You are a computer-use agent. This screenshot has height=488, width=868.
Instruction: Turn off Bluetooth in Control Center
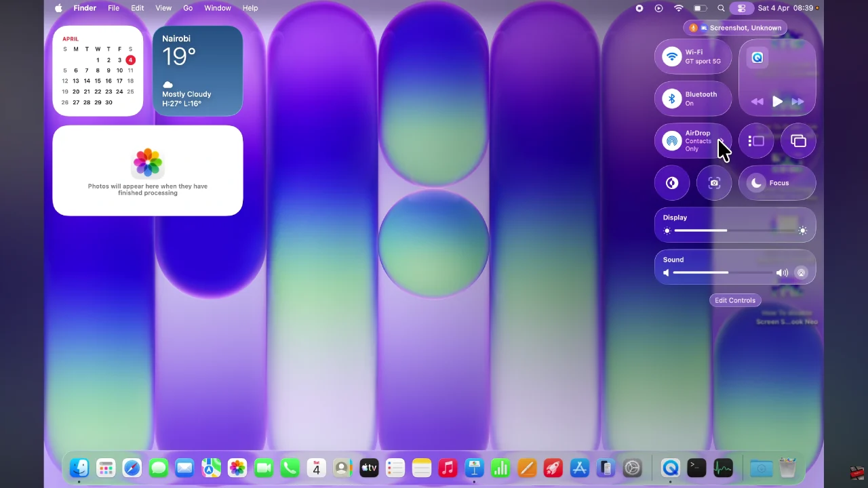[672, 99]
